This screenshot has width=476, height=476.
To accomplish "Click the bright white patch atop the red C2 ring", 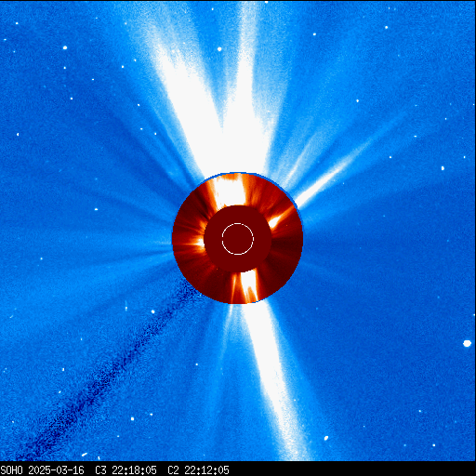I will click(228, 191).
